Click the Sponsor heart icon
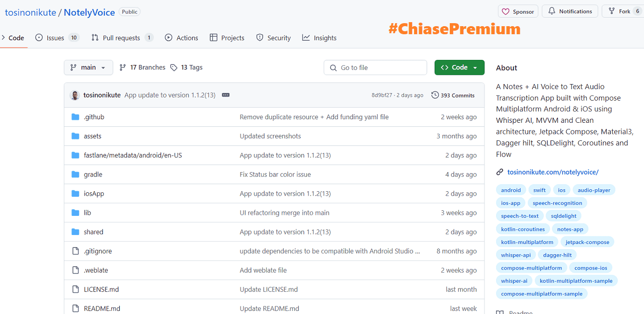644x314 pixels. tap(506, 12)
